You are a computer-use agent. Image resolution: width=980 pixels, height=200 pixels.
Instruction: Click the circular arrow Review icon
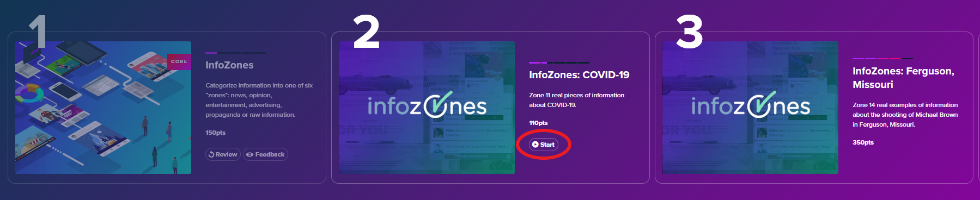tap(211, 154)
